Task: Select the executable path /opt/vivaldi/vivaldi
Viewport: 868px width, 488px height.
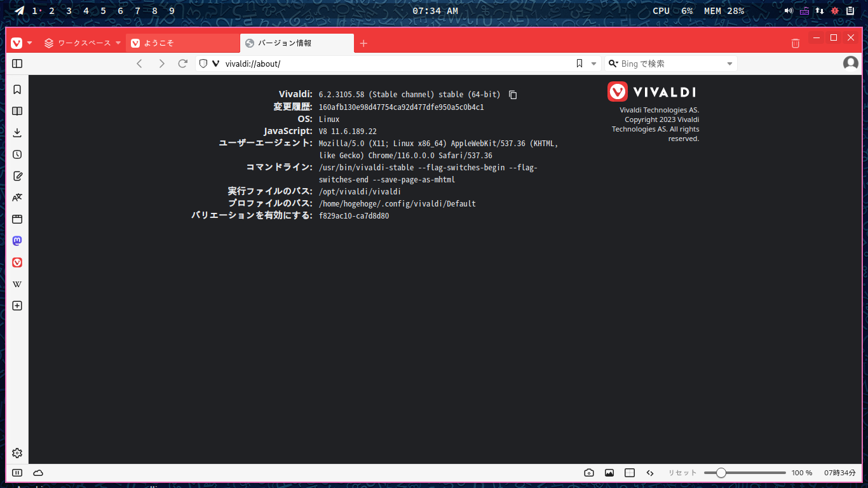Action: pos(360,191)
